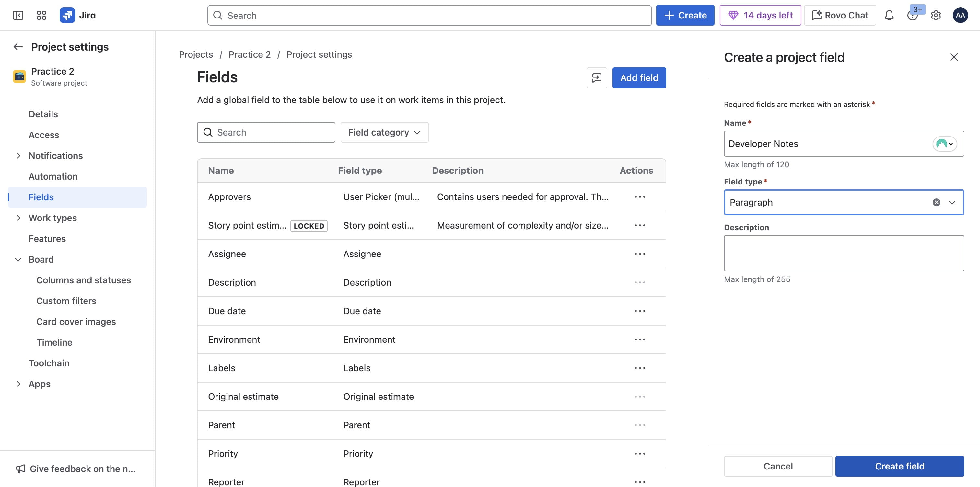This screenshot has width=980, height=487.
Task: Click the feedback icon beside Add field
Action: (x=597, y=78)
